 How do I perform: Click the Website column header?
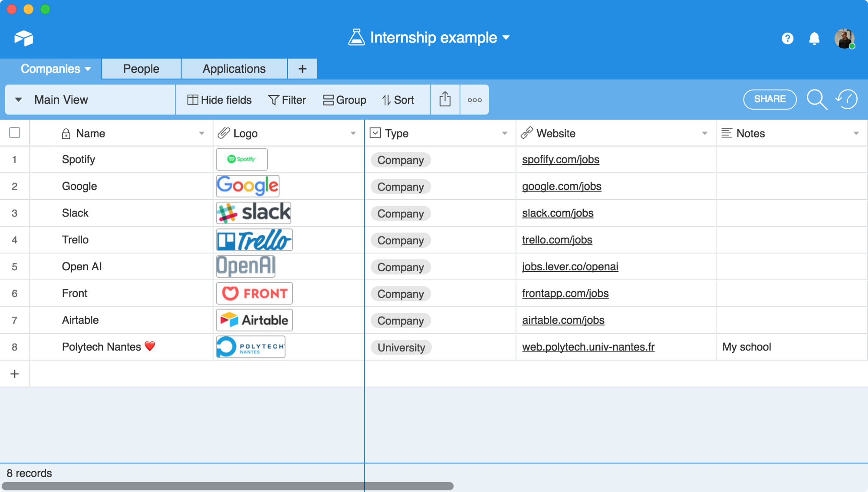(x=616, y=133)
